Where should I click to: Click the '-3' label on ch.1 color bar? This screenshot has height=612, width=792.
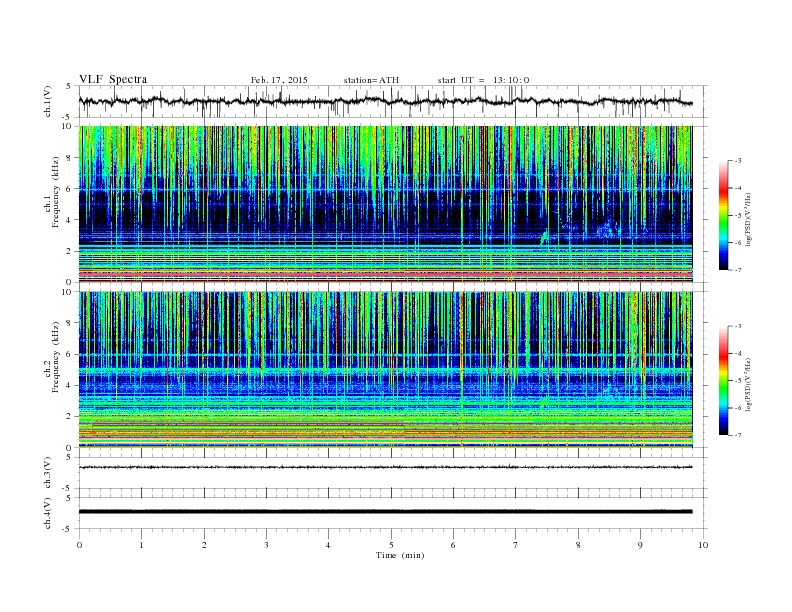click(x=738, y=161)
